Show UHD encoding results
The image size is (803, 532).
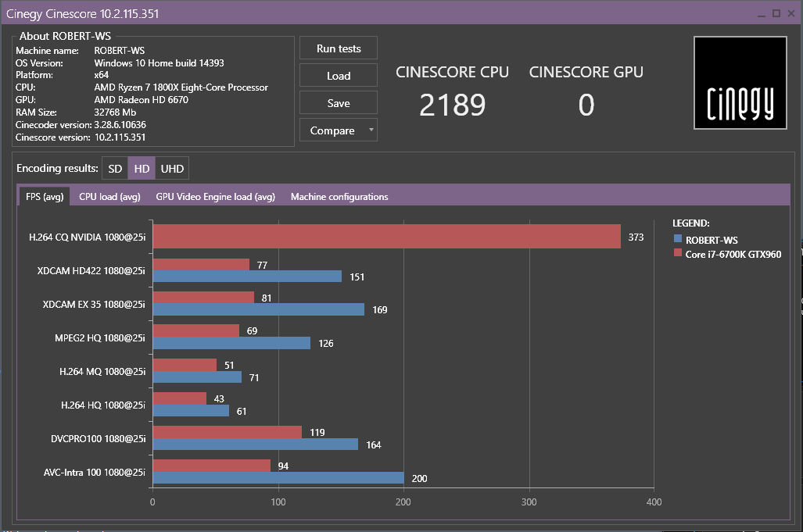pos(172,168)
